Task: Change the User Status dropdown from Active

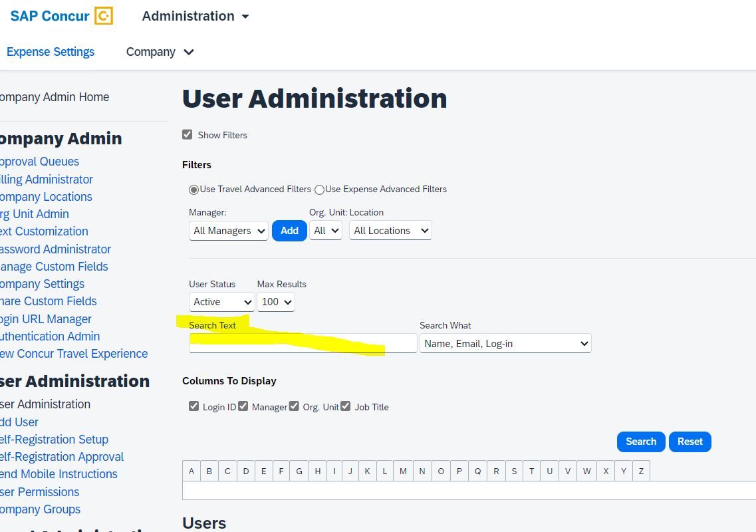Action: click(221, 301)
